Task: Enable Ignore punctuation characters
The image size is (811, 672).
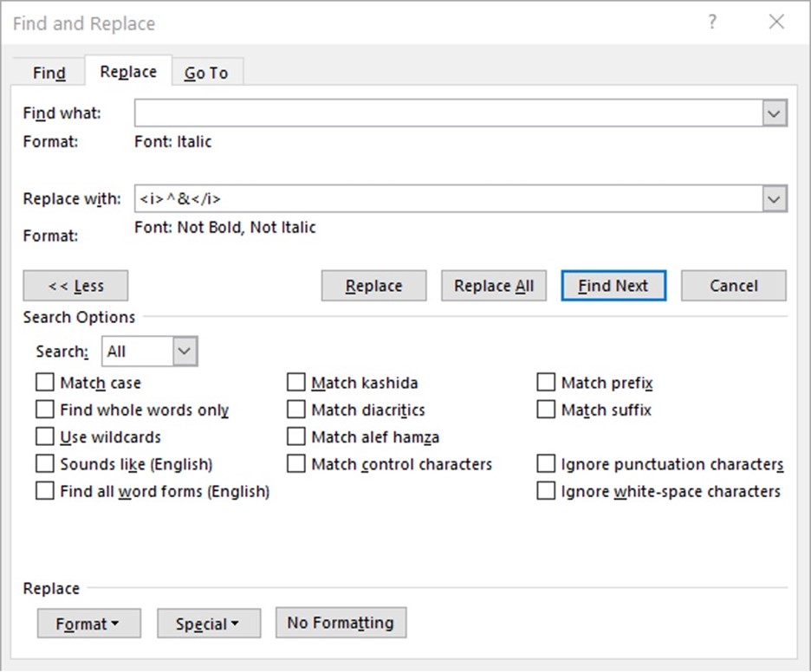Action: tap(546, 463)
